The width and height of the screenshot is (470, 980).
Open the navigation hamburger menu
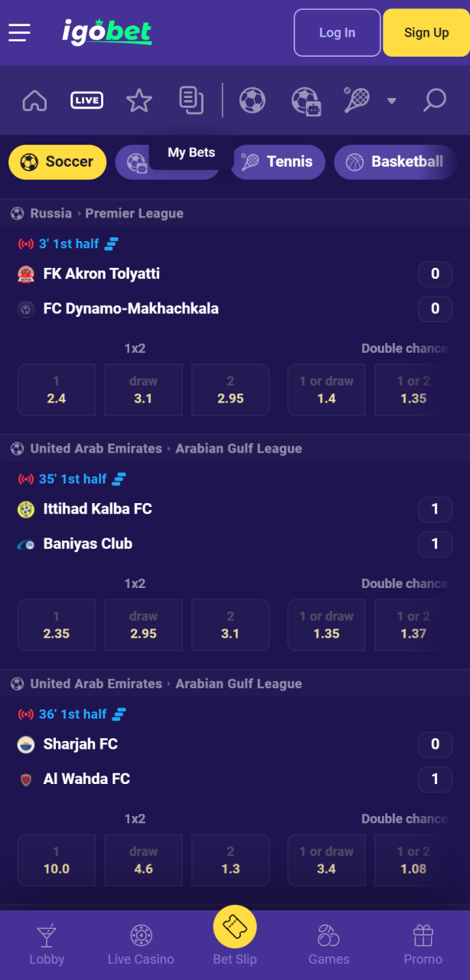click(x=19, y=32)
